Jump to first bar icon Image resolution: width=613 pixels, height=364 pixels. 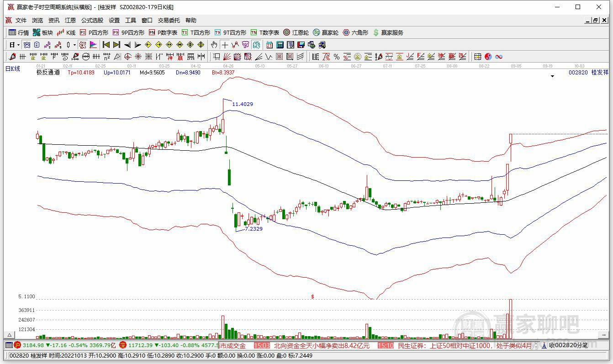[x=106, y=45]
